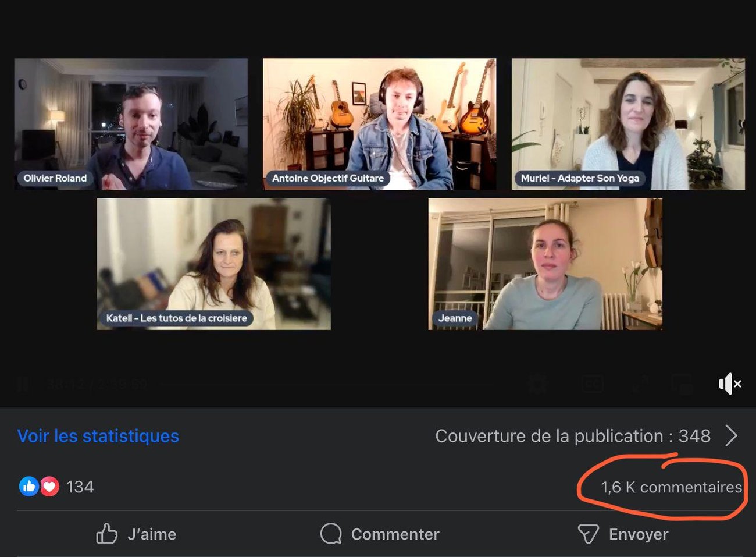Show who reacted by clicking 134
The width and height of the screenshot is (756, 557).
pyautogui.click(x=80, y=487)
